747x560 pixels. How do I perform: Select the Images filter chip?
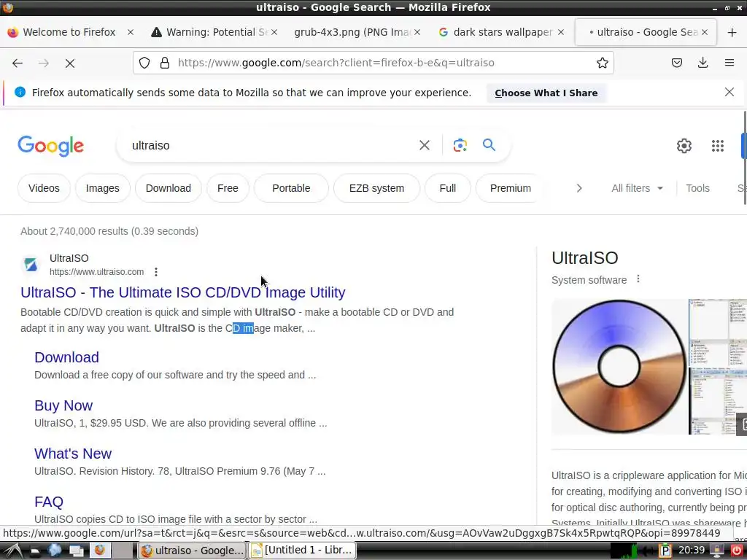coord(102,188)
